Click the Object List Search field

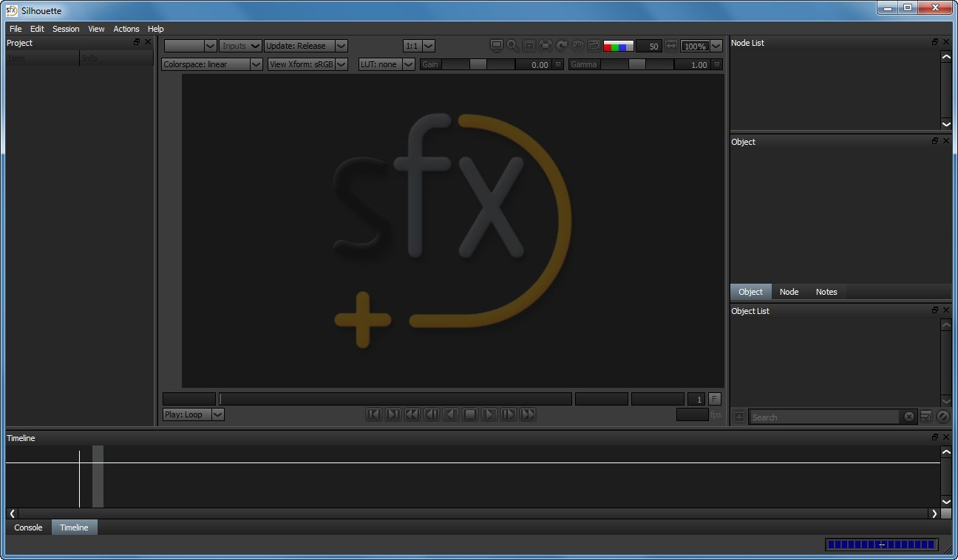coord(825,417)
